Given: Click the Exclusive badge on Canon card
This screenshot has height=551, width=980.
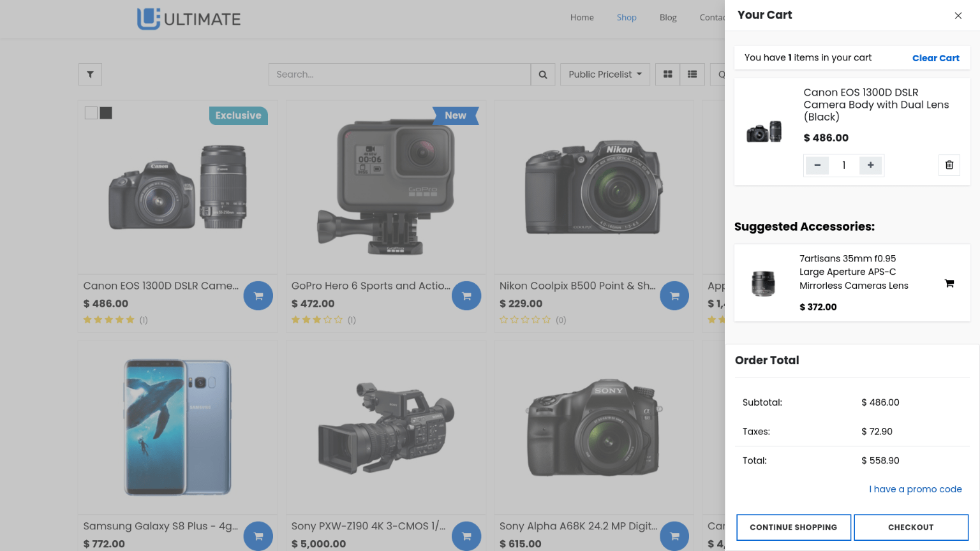Looking at the screenshot, I should (x=239, y=115).
